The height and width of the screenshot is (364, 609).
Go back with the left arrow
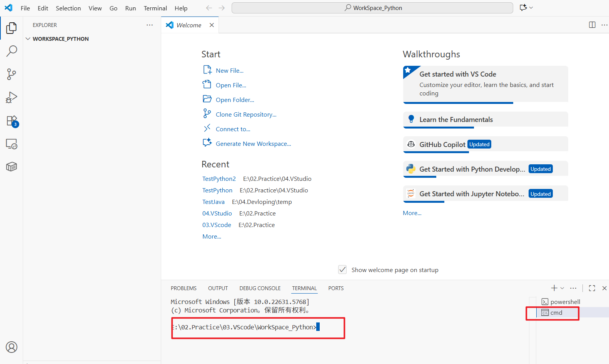coord(209,8)
